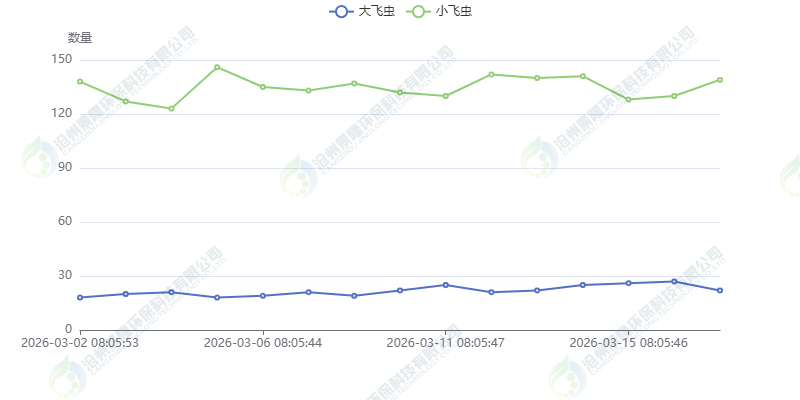
Task: Select the last data point of the 小飞虫 line
Action: click(x=720, y=80)
